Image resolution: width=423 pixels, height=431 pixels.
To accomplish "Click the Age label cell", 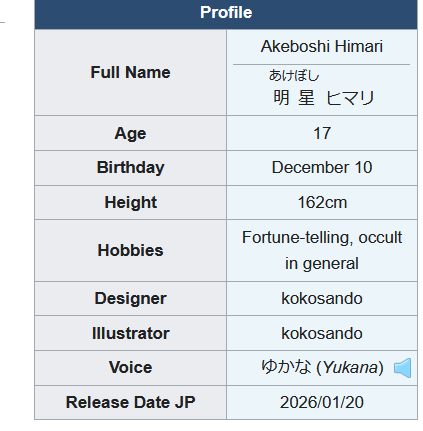I will point(130,133).
